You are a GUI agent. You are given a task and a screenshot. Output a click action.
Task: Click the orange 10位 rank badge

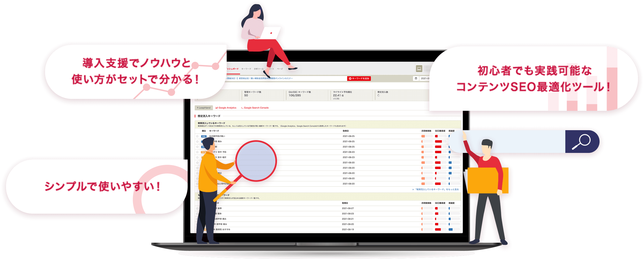(x=203, y=152)
